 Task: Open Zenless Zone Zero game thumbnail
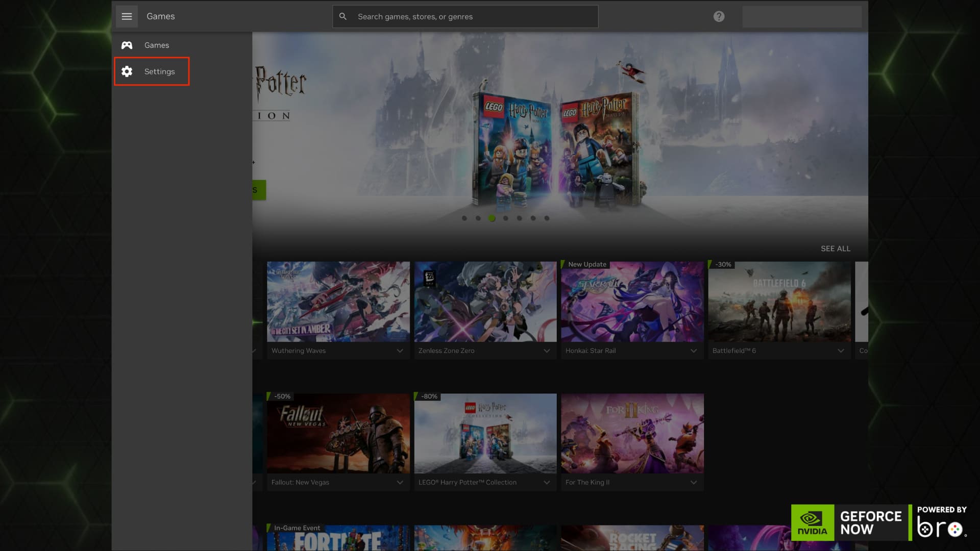485,302
